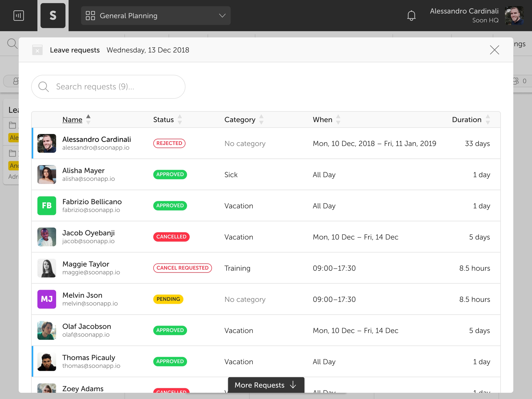Click the leave requests calendar icon
Screen dimensions: 532x399
37,50
